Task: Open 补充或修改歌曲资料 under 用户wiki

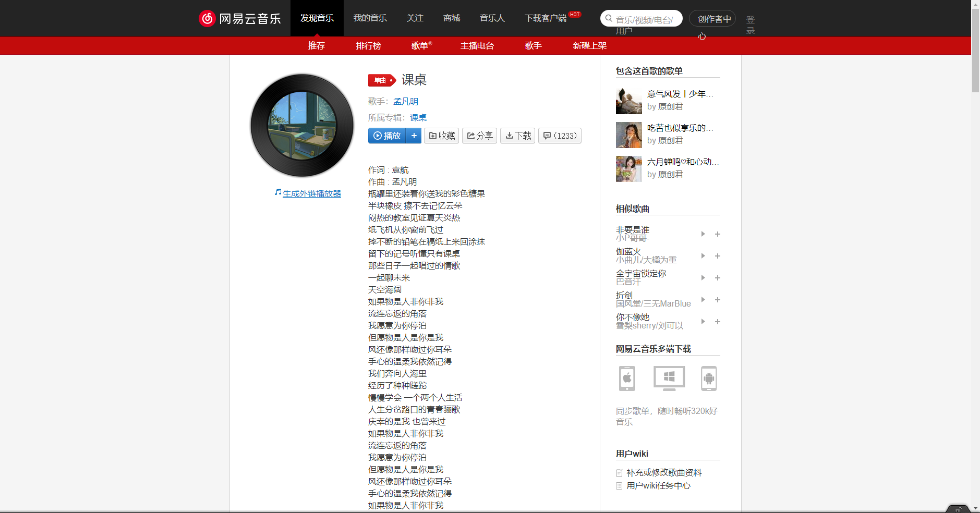Action: click(x=665, y=473)
